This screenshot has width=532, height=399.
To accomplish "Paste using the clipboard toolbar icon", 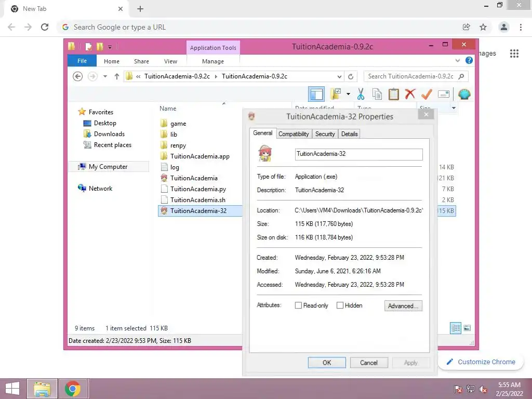I will pos(394,94).
